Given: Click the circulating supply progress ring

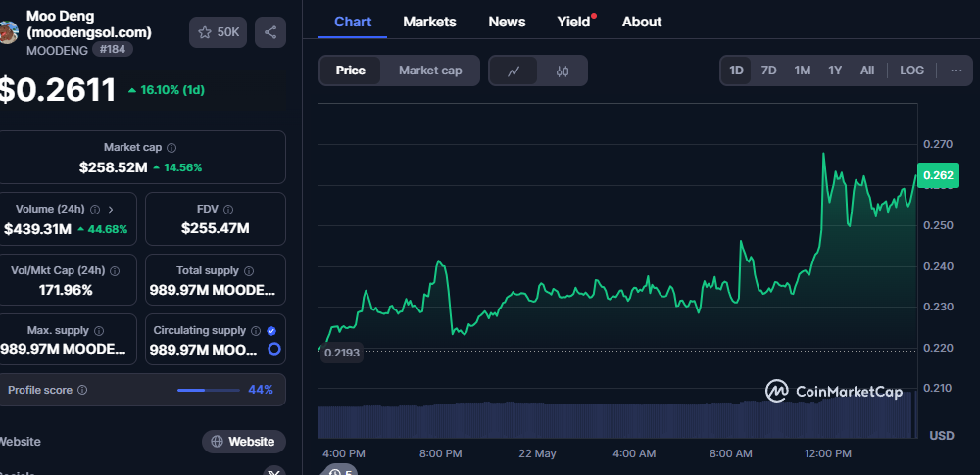Looking at the screenshot, I should (273, 349).
